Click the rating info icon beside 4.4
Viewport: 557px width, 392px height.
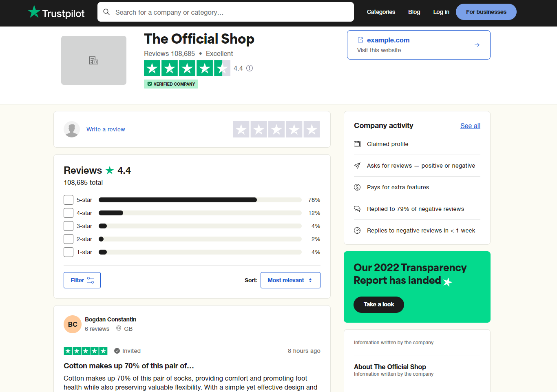(x=250, y=68)
